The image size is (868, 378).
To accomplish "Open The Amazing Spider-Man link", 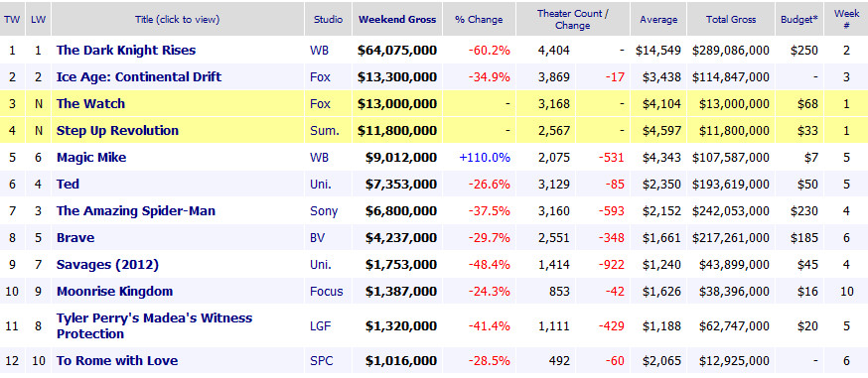I will 136,211.
